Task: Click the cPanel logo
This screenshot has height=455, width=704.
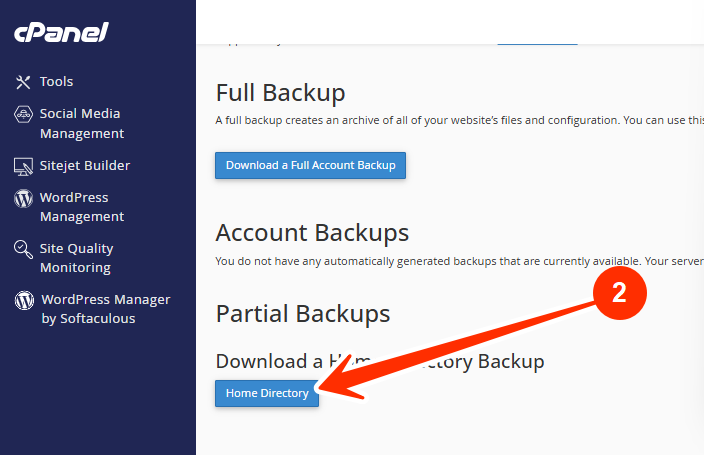Action: coord(61,32)
